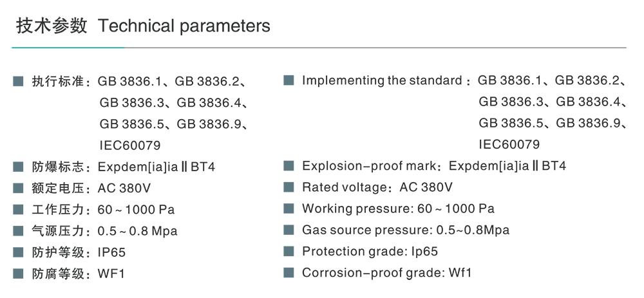Screen dimensions: 644x298
Task: Click the square bullet beside 执行标准
Action: pyautogui.click(x=18, y=82)
